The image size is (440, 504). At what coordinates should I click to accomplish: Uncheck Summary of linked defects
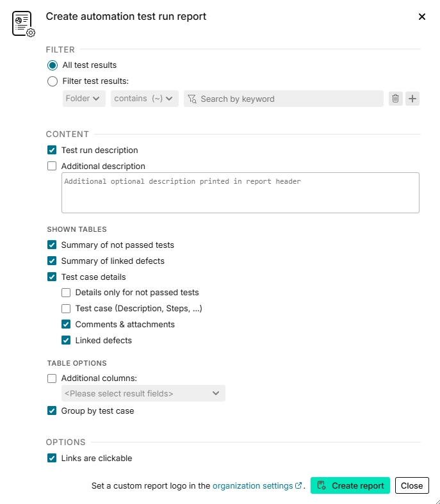(x=52, y=261)
